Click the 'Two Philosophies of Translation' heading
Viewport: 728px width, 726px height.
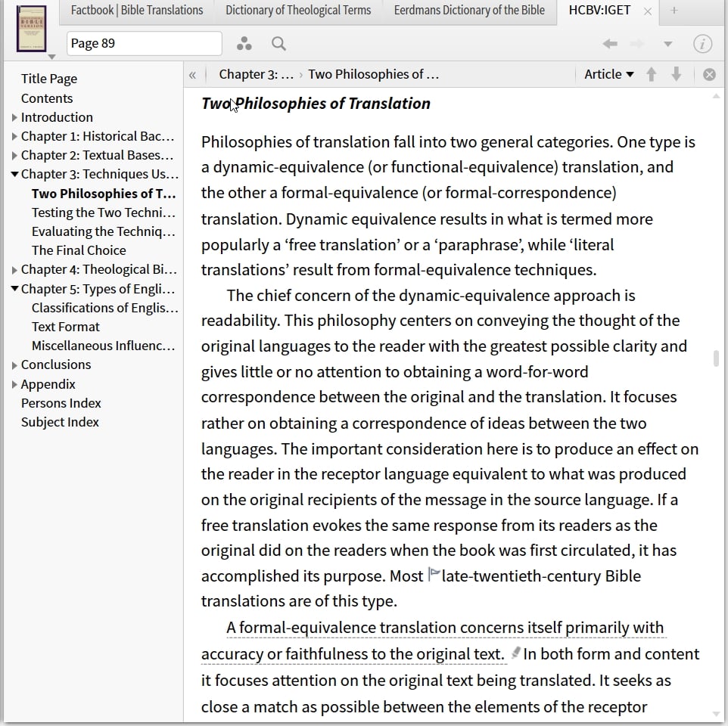pos(316,104)
